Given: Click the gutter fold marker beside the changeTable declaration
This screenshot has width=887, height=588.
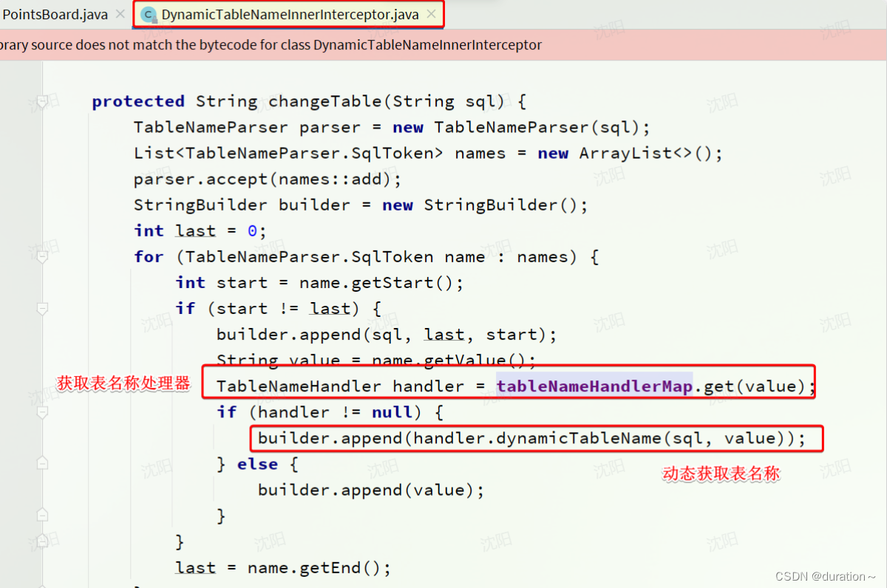Looking at the screenshot, I should pyautogui.click(x=42, y=101).
